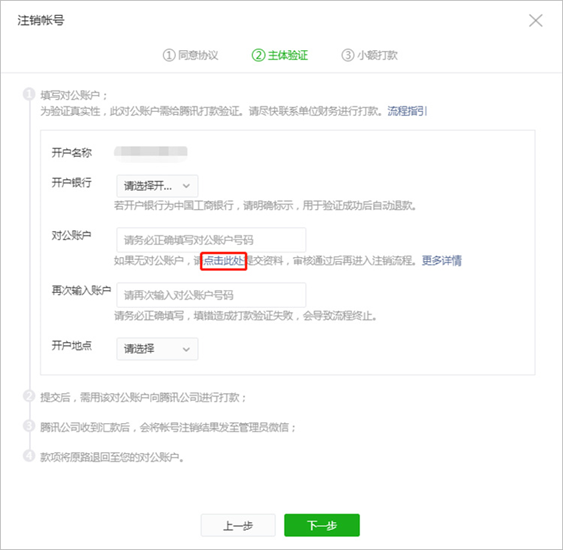Click the 开户银行 dropdown chevron arrow
Screen dimensions: 563x550
186,186
